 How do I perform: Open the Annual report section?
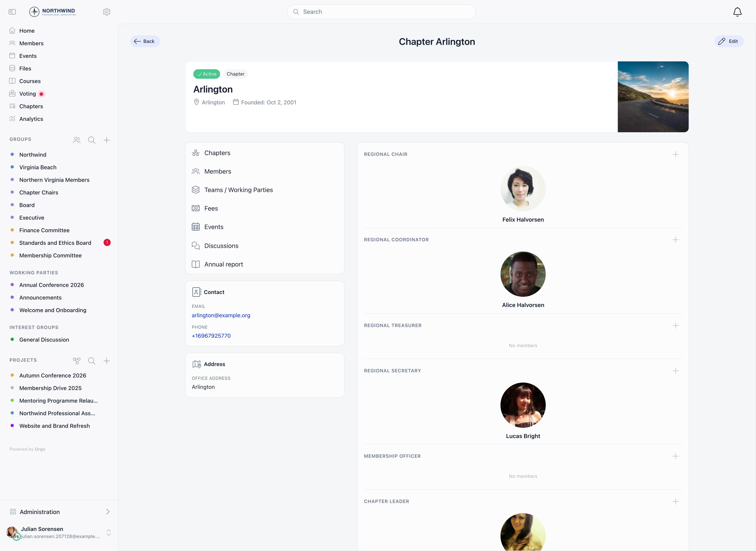coord(265,264)
